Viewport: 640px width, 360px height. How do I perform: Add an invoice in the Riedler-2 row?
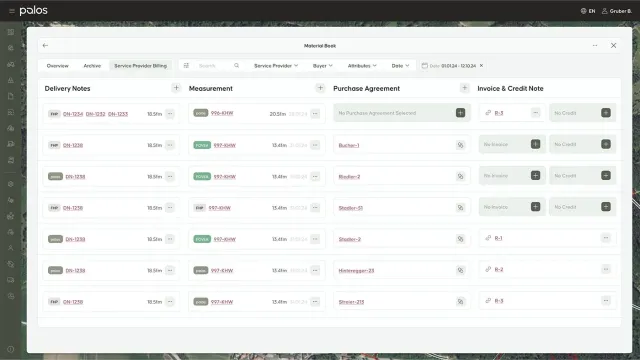(536, 176)
